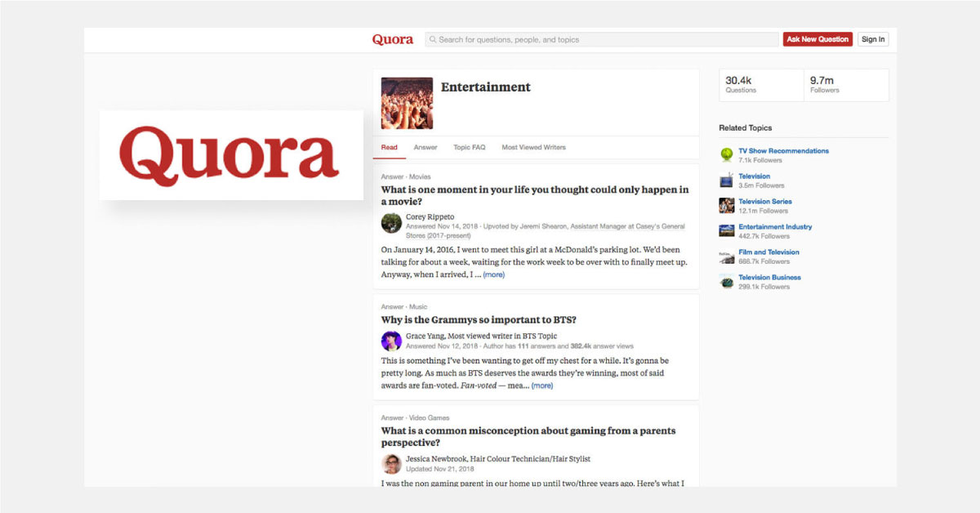Open the TV Show Recommendations related topic

pyautogui.click(x=783, y=151)
